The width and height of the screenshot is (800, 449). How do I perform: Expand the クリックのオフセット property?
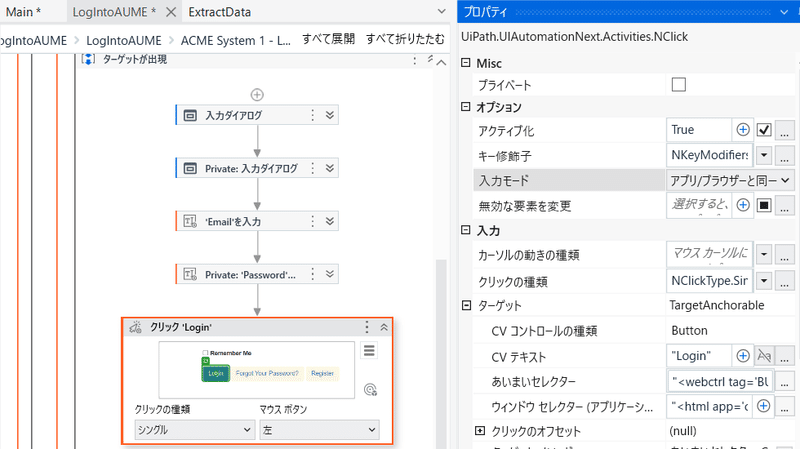pos(480,431)
